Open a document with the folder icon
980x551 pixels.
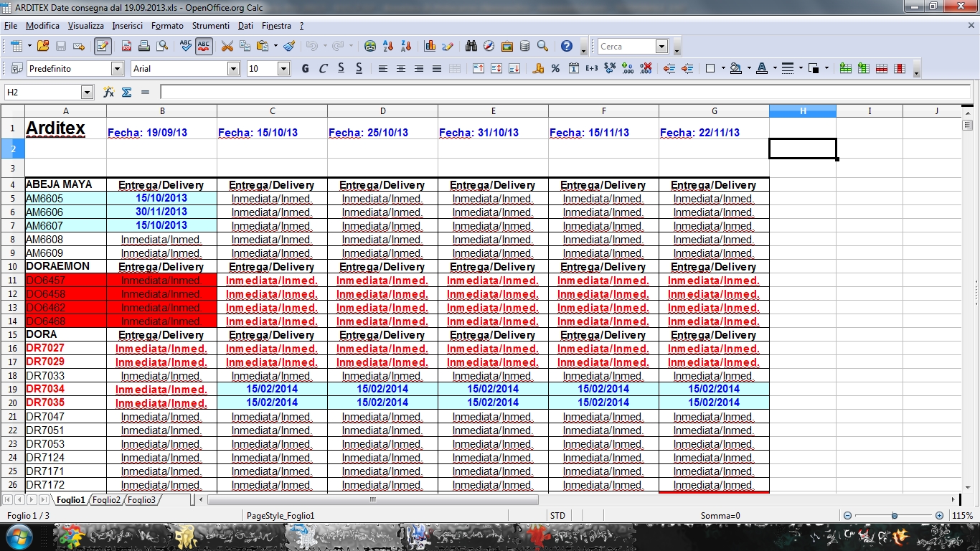(43, 47)
